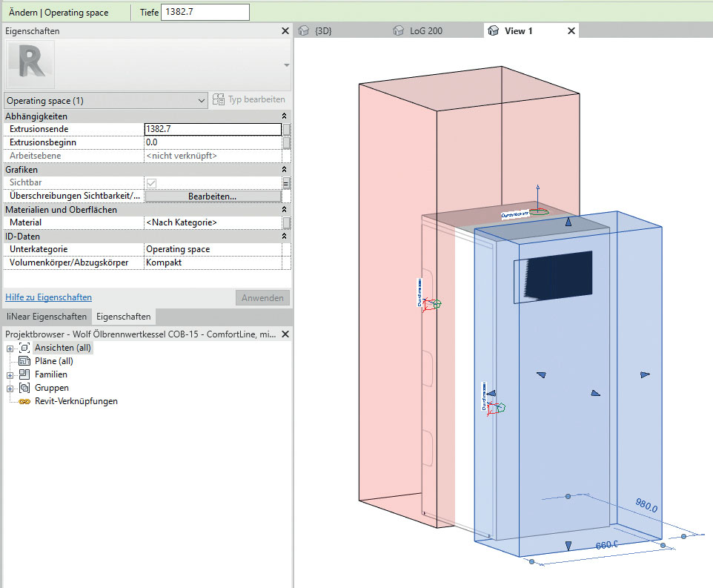
Task: Click the associate parameter button for Material
Action: 287,223
